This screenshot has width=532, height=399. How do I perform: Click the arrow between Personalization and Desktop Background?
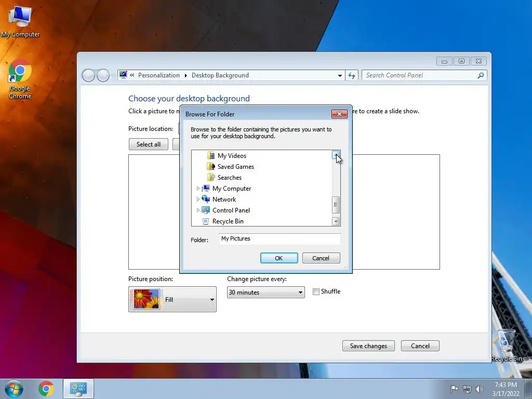coord(185,75)
